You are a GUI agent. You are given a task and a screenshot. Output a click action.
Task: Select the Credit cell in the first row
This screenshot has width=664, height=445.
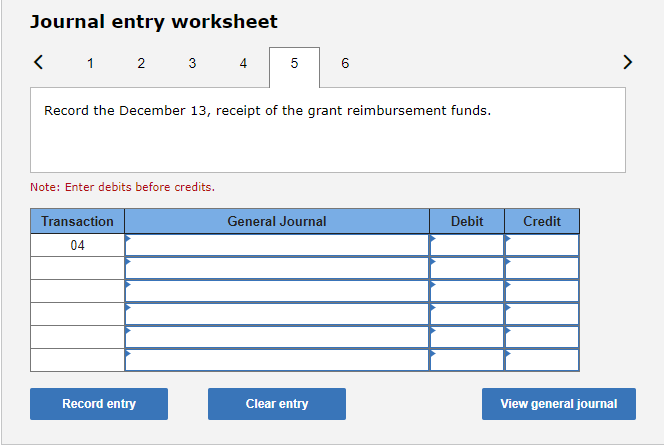[542, 245]
